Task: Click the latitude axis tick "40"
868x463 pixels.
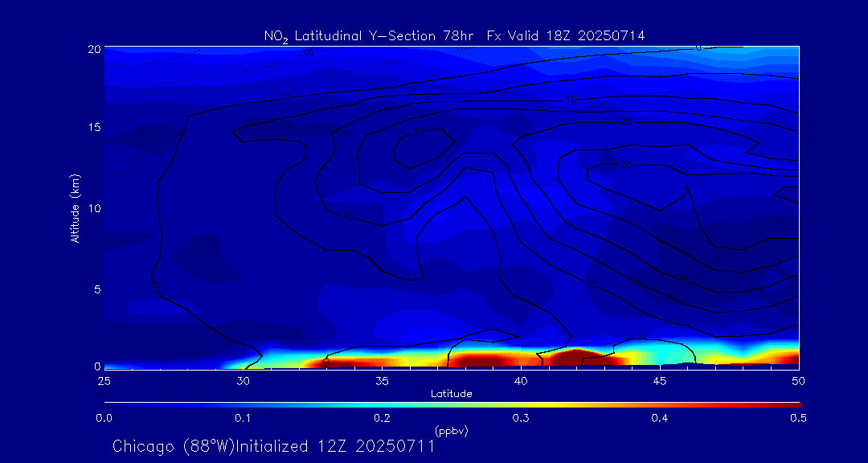Action: click(521, 381)
